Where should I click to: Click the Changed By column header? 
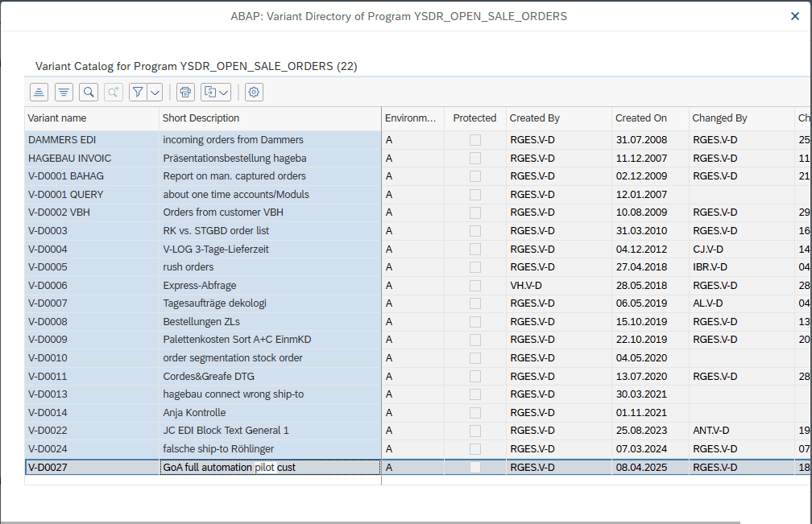(742, 118)
